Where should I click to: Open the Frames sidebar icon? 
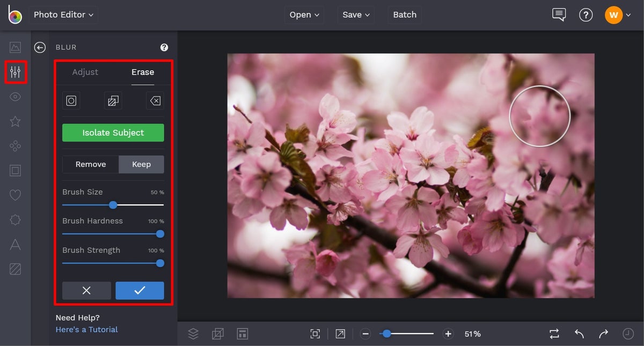(x=15, y=171)
